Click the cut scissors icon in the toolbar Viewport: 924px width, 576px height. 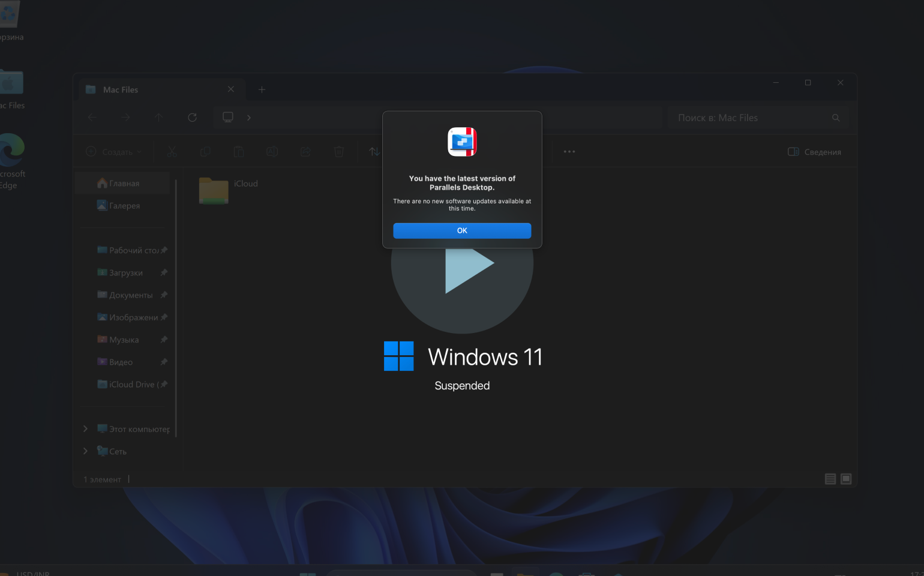(172, 152)
